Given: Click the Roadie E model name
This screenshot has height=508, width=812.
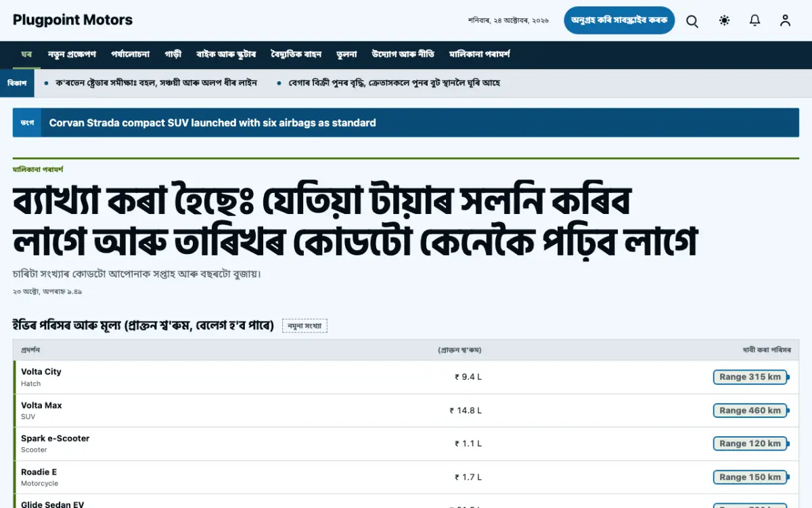Looking at the screenshot, I should pyautogui.click(x=39, y=471).
